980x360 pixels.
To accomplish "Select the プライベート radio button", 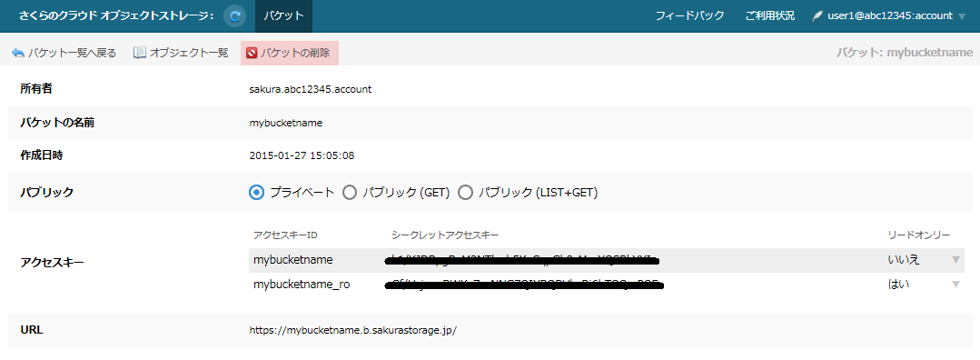I will pos(256,193).
